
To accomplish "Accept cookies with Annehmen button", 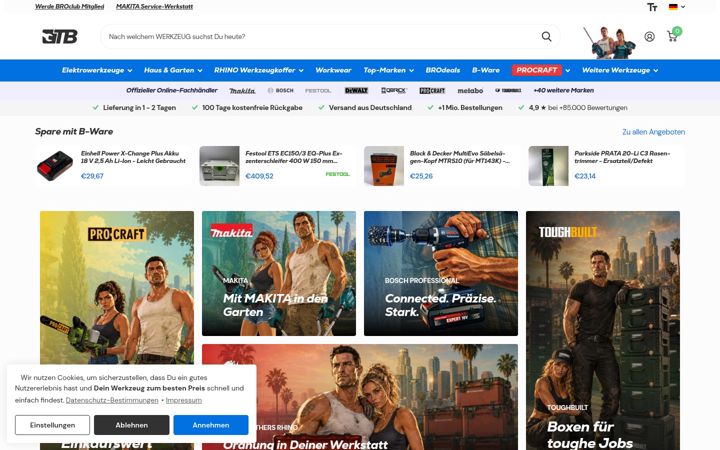I will click(211, 425).
